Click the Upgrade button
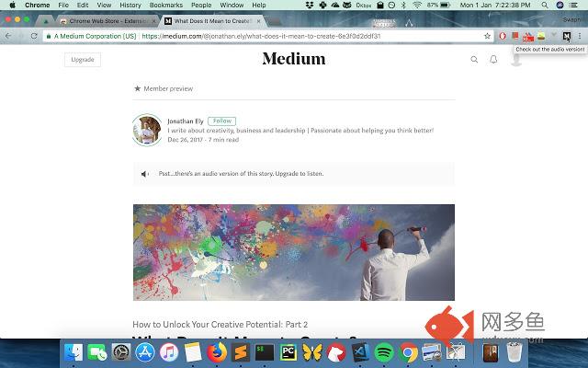This screenshot has width=588, height=368. click(83, 60)
